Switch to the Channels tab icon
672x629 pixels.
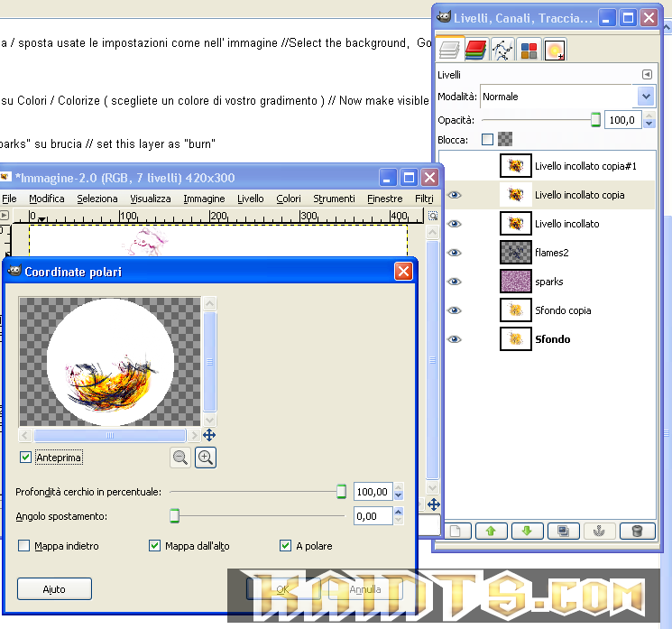[476, 51]
